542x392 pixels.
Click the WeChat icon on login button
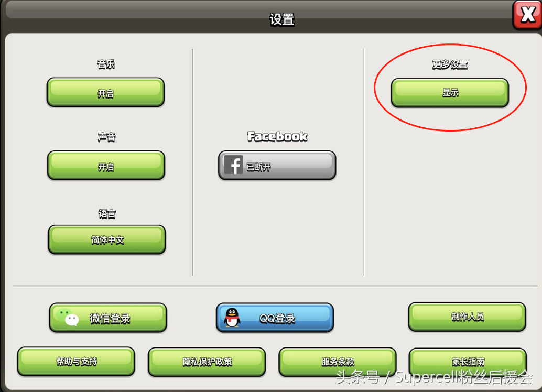67,317
